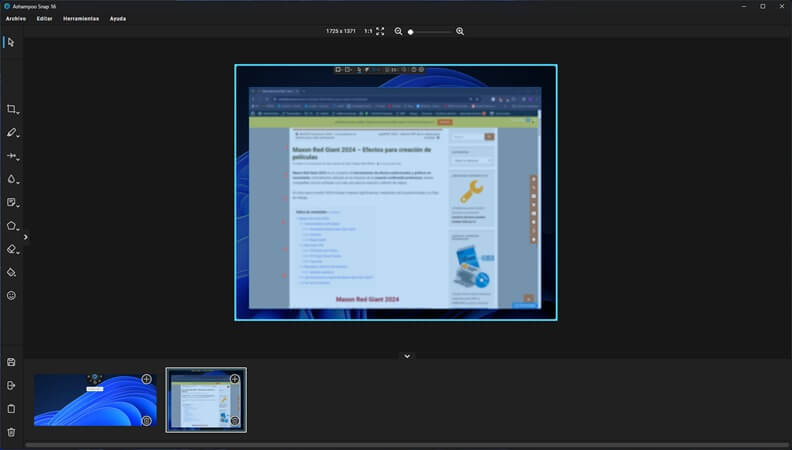This screenshot has height=450, width=792.
Task: Click the horizontal scrollbar under thumbnails
Action: [407, 445]
